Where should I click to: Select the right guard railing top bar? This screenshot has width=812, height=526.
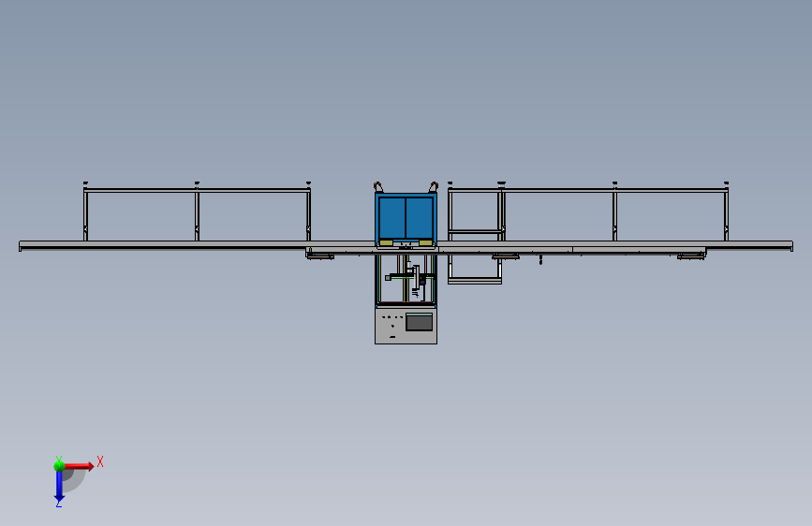(588, 191)
